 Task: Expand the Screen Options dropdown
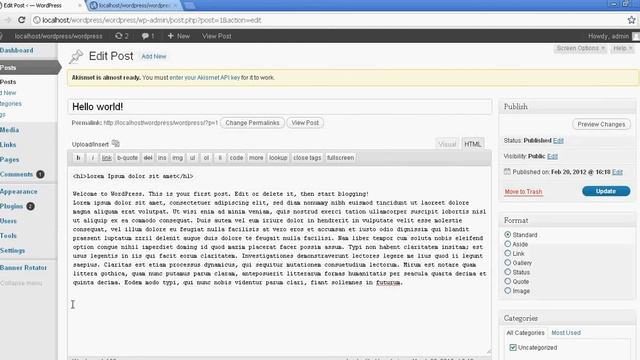pyautogui.click(x=580, y=48)
